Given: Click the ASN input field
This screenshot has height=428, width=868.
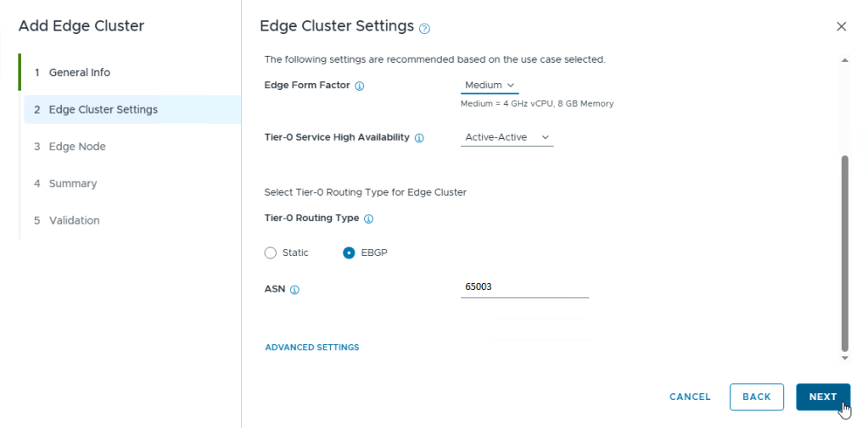Looking at the screenshot, I should click(x=524, y=287).
